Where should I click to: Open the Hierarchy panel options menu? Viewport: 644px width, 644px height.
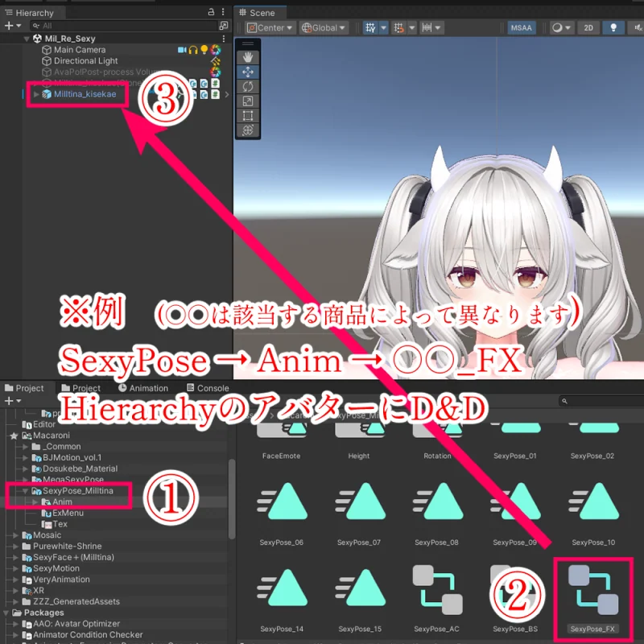(223, 12)
